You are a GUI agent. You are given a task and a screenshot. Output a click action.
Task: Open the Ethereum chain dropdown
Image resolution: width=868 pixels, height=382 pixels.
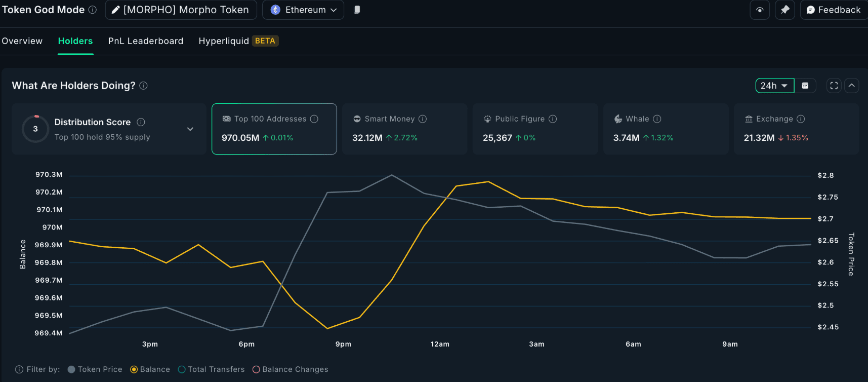pos(303,10)
